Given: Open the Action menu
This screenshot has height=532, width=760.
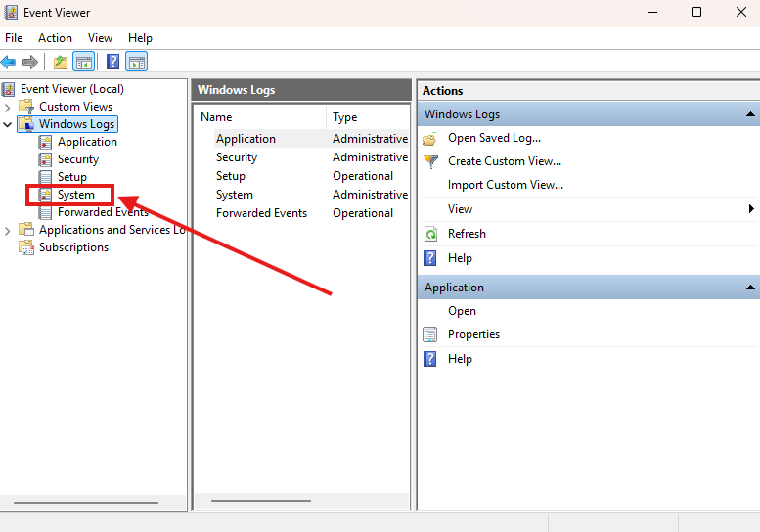Looking at the screenshot, I should click(55, 38).
